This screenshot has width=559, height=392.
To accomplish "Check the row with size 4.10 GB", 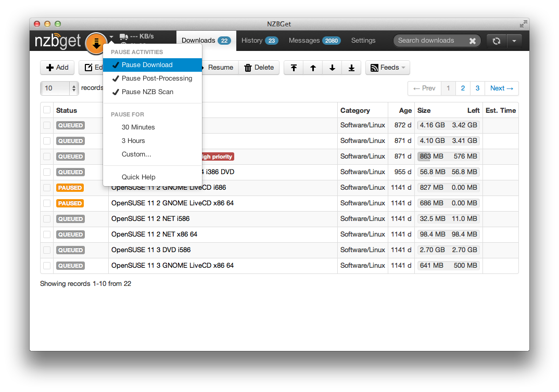I will (x=47, y=141).
